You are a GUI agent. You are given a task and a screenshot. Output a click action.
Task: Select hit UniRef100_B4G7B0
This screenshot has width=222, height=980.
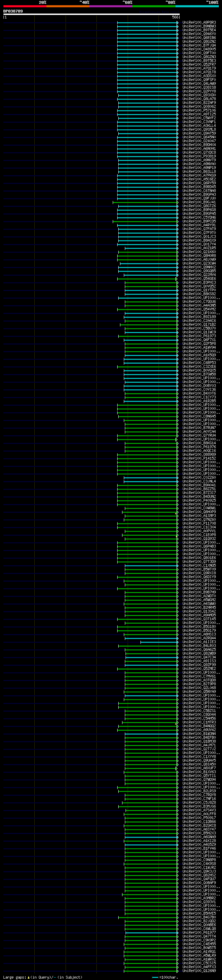199,917
